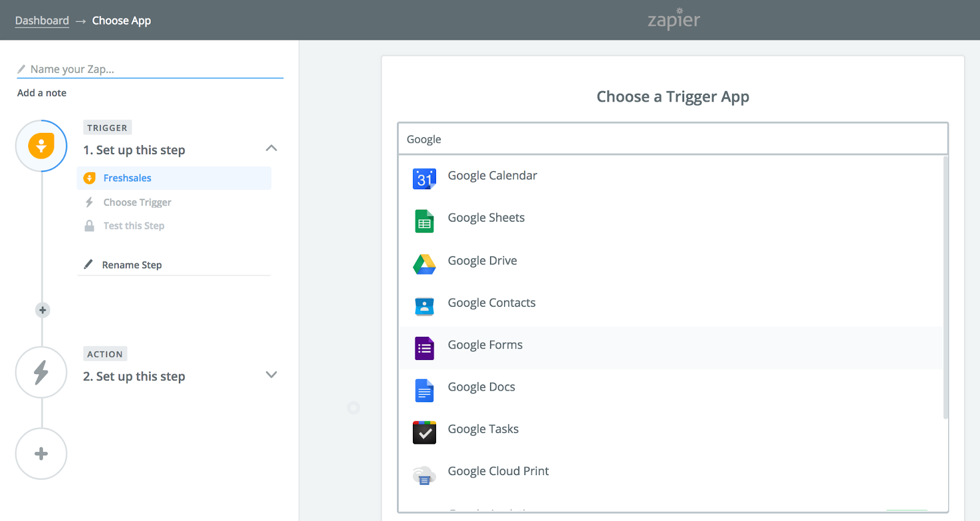The image size is (980, 521).
Task: Click the '2. Set up this step' heading
Action: pyautogui.click(x=134, y=377)
